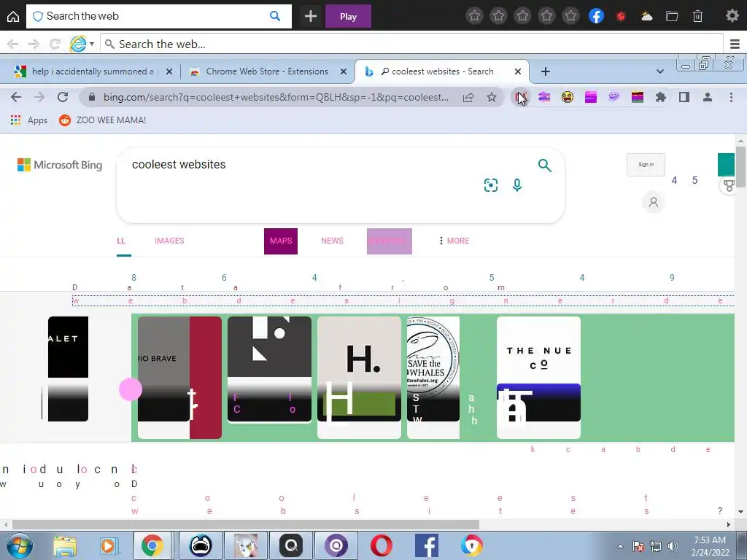Select the 'cooleest websites - Search' tab
747x560 pixels.
[443, 71]
